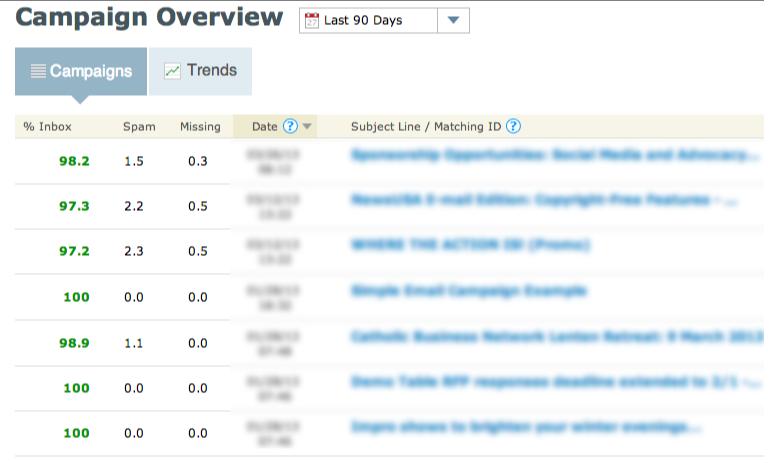
Task: Click the Campaign Overview heading
Action: point(149,18)
